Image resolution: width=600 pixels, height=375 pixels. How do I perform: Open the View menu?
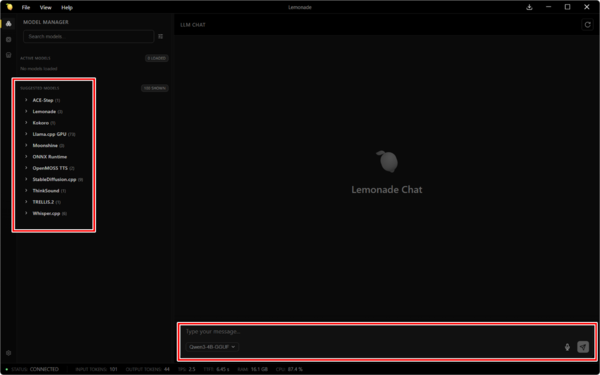pos(46,8)
